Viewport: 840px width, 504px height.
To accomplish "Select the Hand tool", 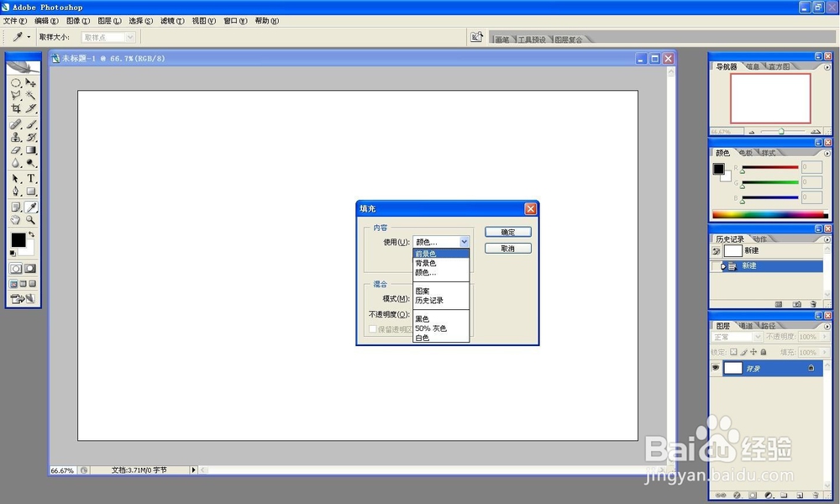I will coord(16,219).
